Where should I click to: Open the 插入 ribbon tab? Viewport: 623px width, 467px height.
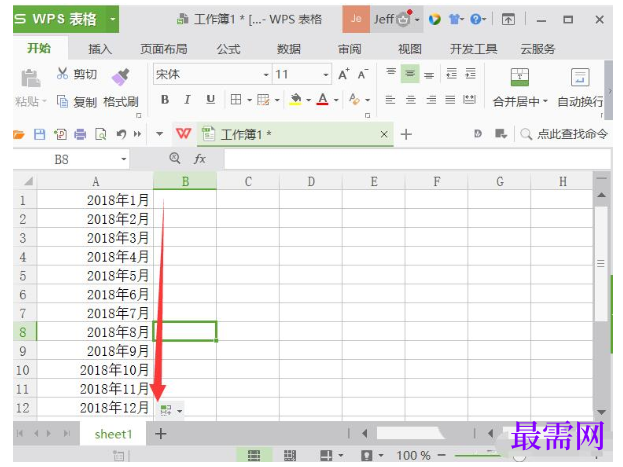(100, 49)
